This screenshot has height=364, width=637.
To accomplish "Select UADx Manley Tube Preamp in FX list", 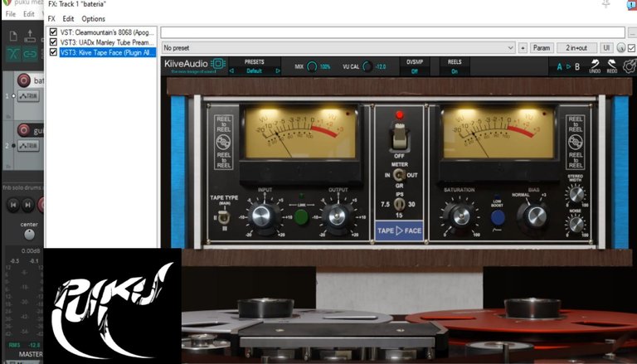I will (107, 42).
